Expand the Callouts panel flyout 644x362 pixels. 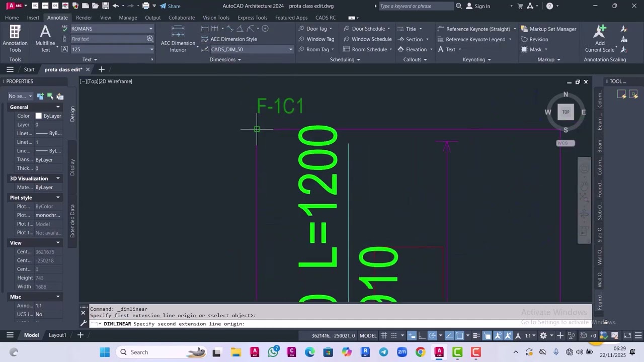415,59
